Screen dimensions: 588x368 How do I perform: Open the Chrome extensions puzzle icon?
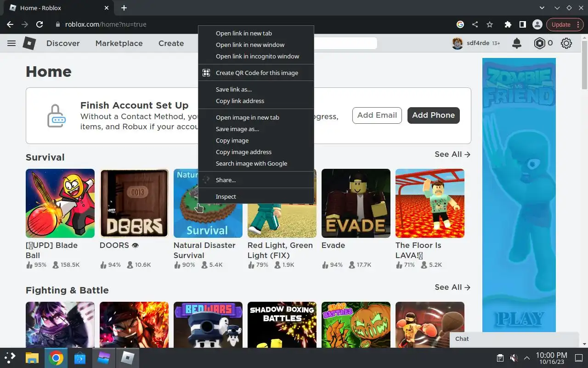(508, 24)
